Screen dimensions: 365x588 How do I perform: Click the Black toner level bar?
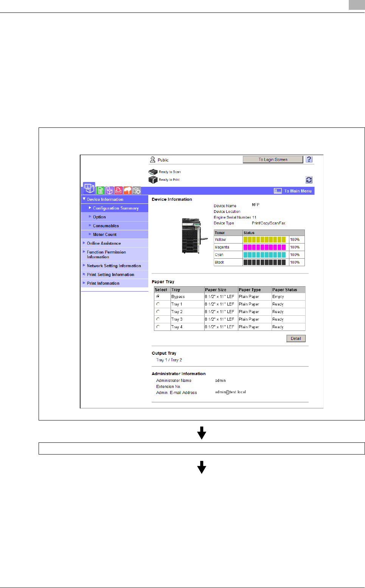point(265,262)
